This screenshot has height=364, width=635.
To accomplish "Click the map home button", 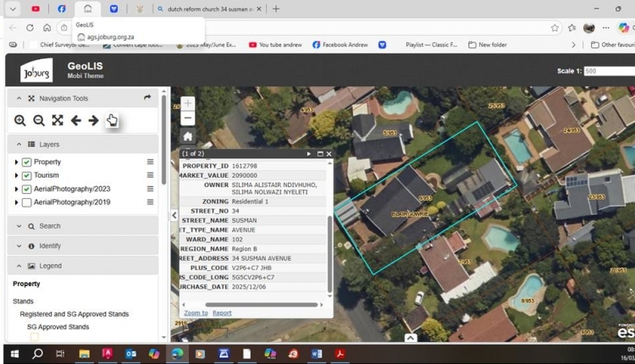I will (188, 136).
